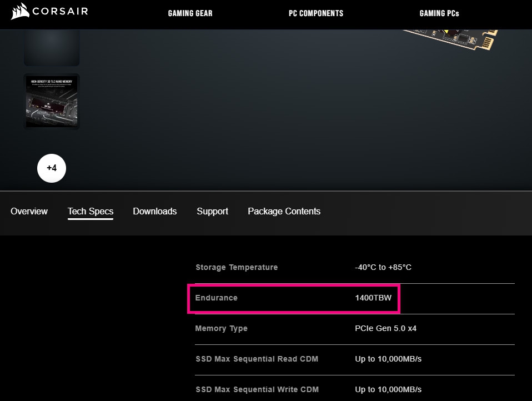This screenshot has width=532, height=401.
Task: Click the PCIe Gen 5.0 x4 value
Action: tap(386, 328)
